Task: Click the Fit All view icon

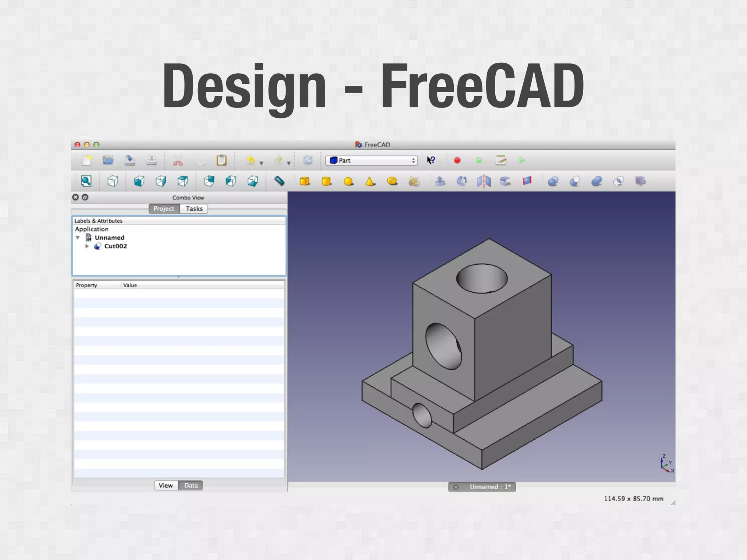Action: (86, 181)
